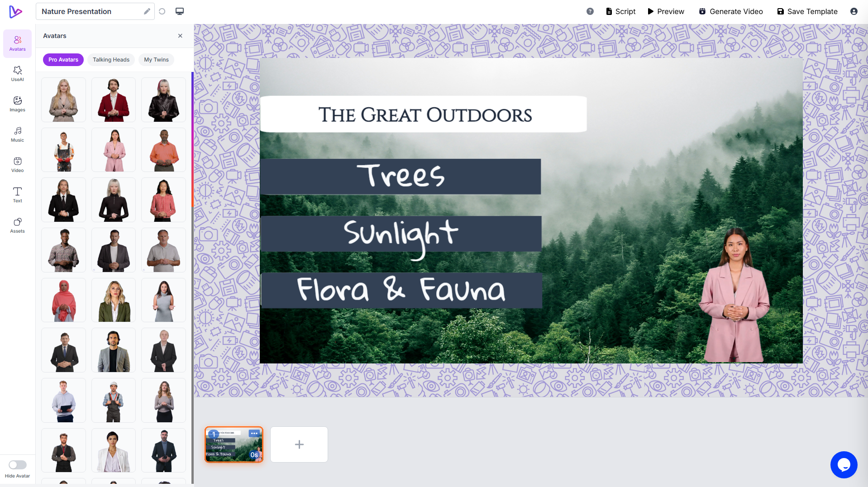This screenshot has height=487, width=868.
Task: Open the UseAI sidebar tool
Action: point(17,74)
